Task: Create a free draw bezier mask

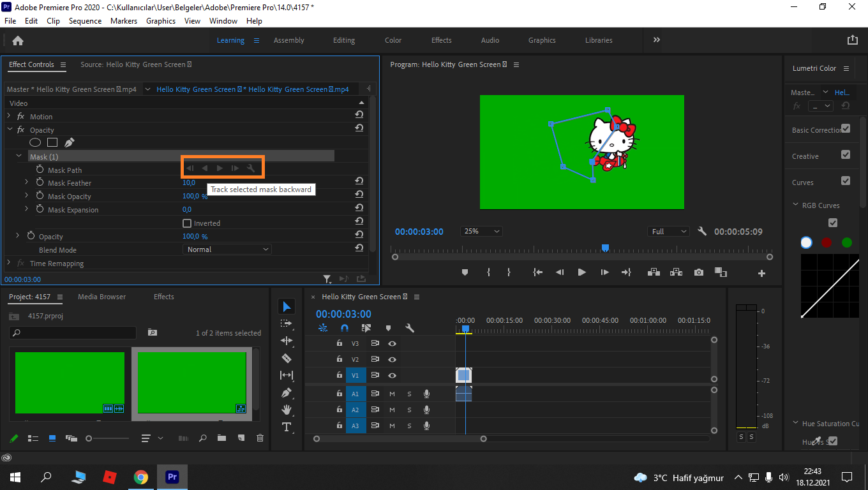Action: coord(69,143)
